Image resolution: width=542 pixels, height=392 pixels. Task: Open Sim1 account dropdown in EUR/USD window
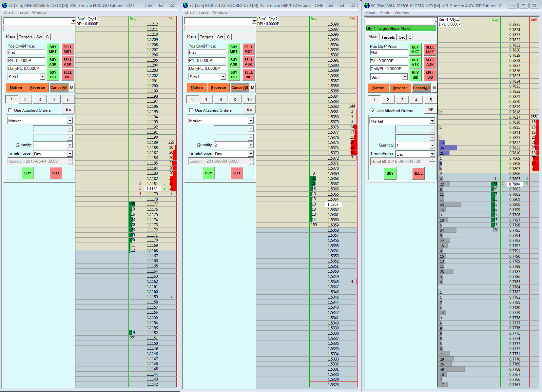pyautogui.click(x=42, y=77)
